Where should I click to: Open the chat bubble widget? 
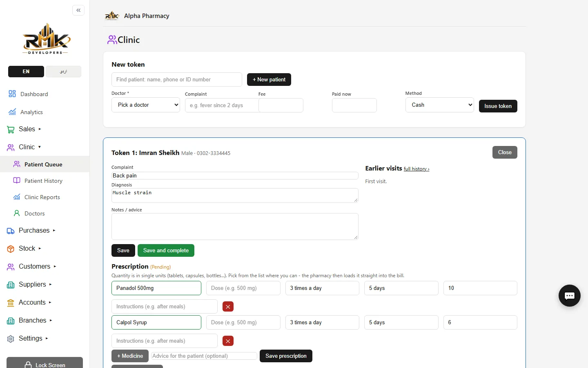tap(570, 296)
